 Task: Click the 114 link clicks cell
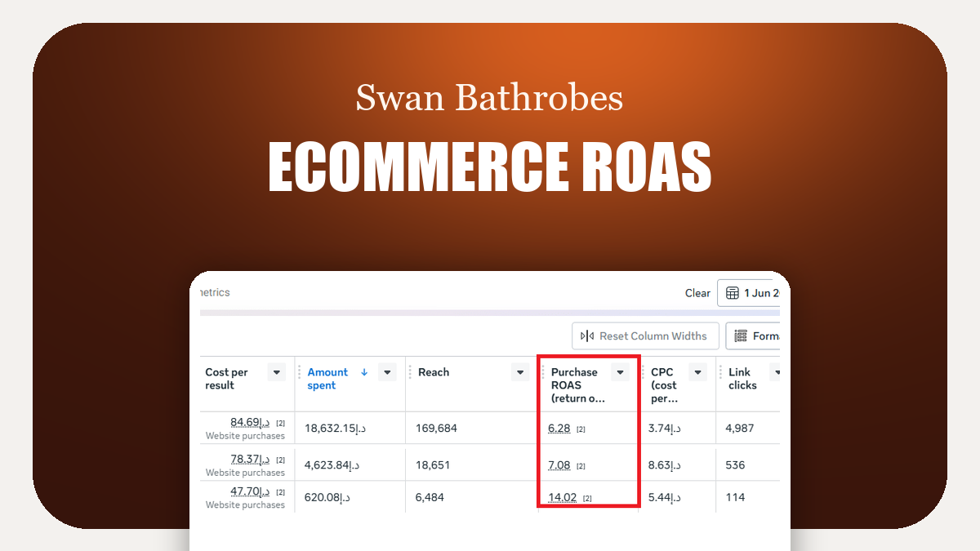(x=735, y=497)
